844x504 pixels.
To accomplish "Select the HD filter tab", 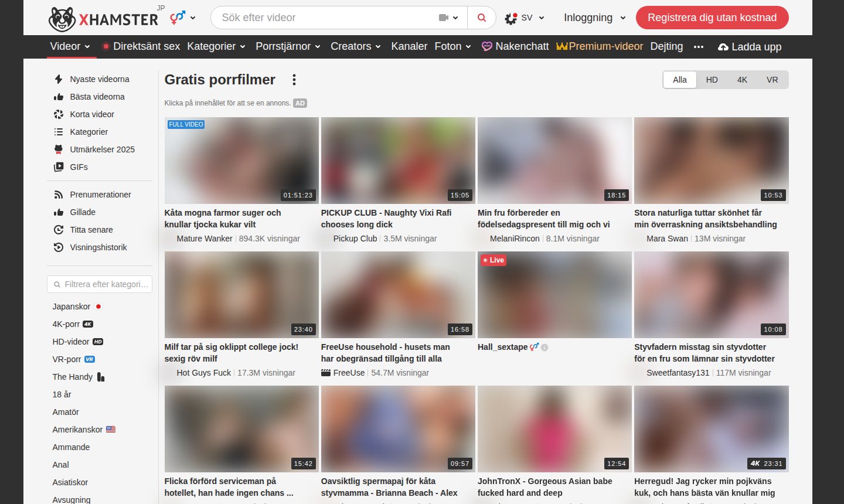I will [x=712, y=80].
